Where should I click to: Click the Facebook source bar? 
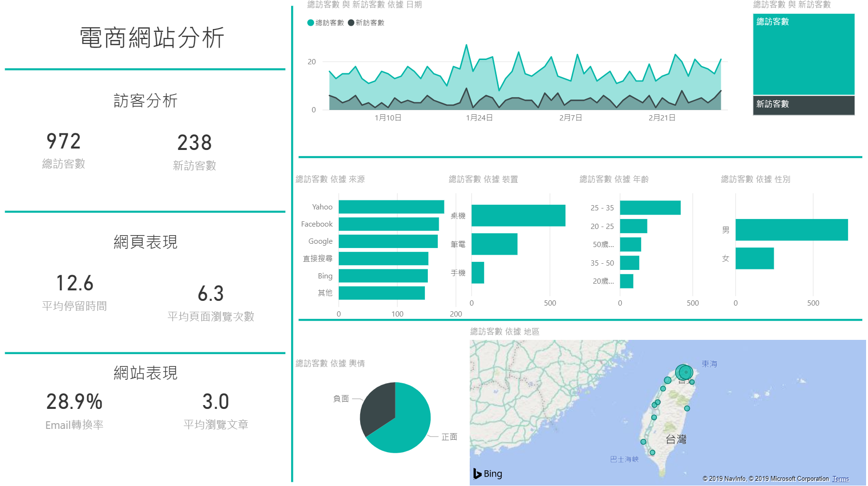pos(388,224)
